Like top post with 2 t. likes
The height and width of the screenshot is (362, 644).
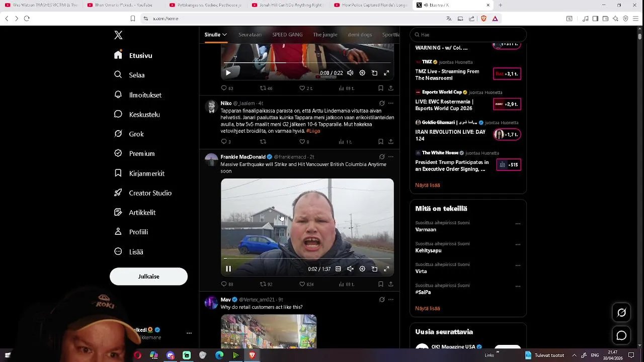click(x=306, y=88)
